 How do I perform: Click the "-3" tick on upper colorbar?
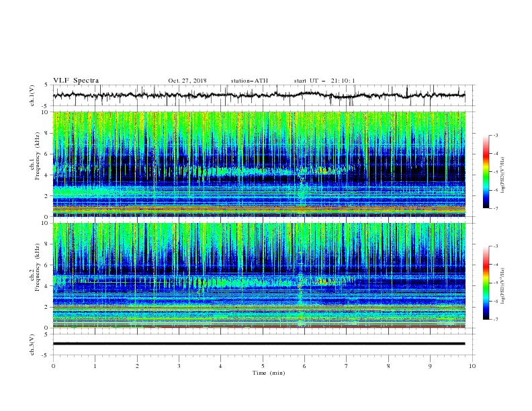point(495,135)
